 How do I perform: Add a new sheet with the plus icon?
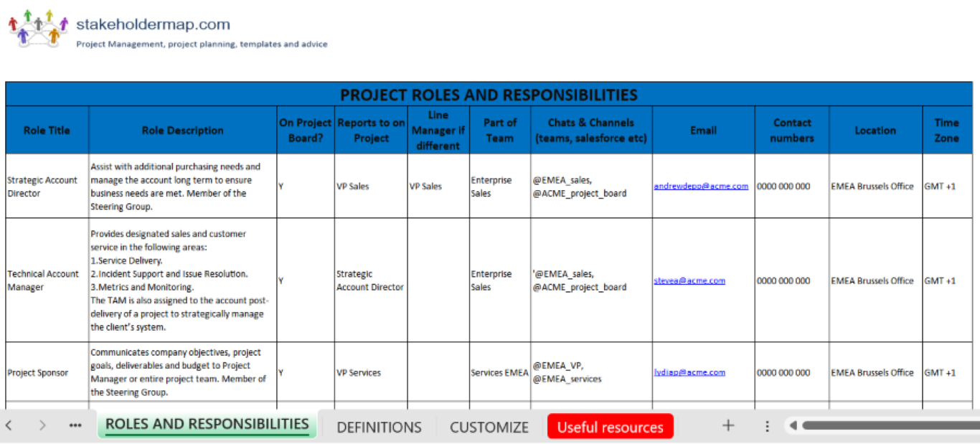tap(727, 425)
